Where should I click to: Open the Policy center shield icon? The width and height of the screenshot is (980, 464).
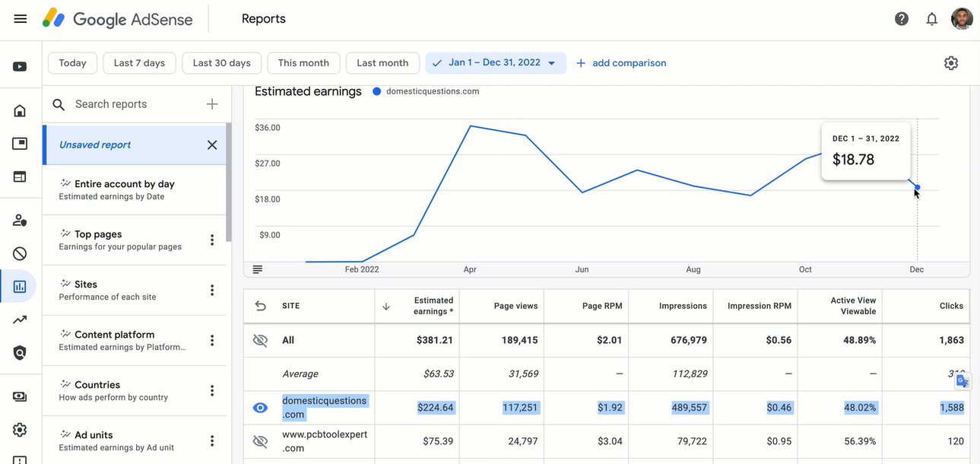point(20,352)
